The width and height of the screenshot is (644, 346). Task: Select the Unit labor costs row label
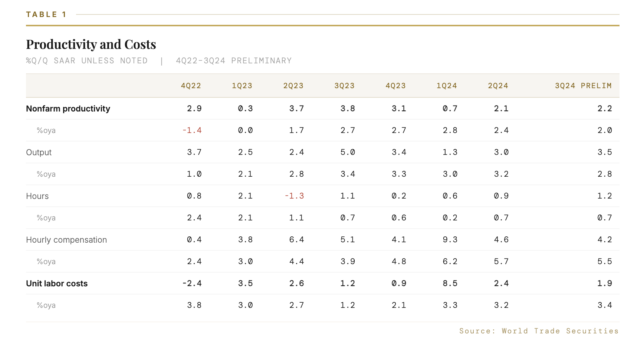click(x=57, y=283)
